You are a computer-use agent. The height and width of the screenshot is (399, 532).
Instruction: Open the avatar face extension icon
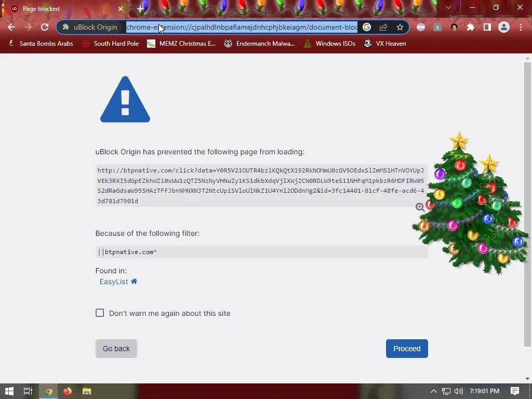pyautogui.click(x=454, y=27)
